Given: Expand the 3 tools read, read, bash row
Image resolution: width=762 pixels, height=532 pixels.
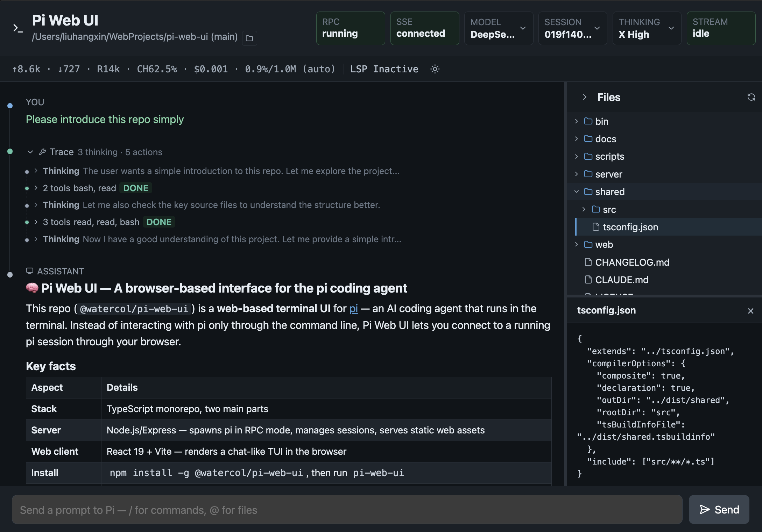Looking at the screenshot, I should click(36, 222).
